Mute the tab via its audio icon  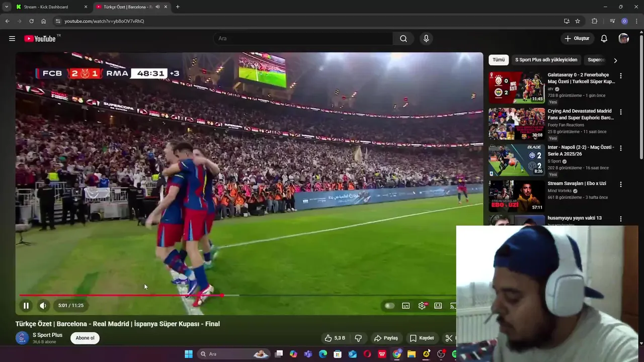[158, 7]
